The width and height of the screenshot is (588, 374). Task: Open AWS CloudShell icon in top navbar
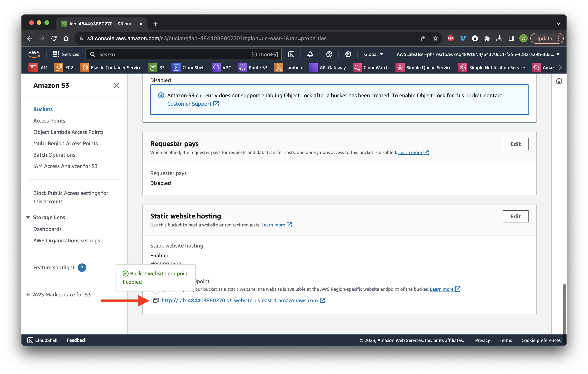(x=291, y=54)
